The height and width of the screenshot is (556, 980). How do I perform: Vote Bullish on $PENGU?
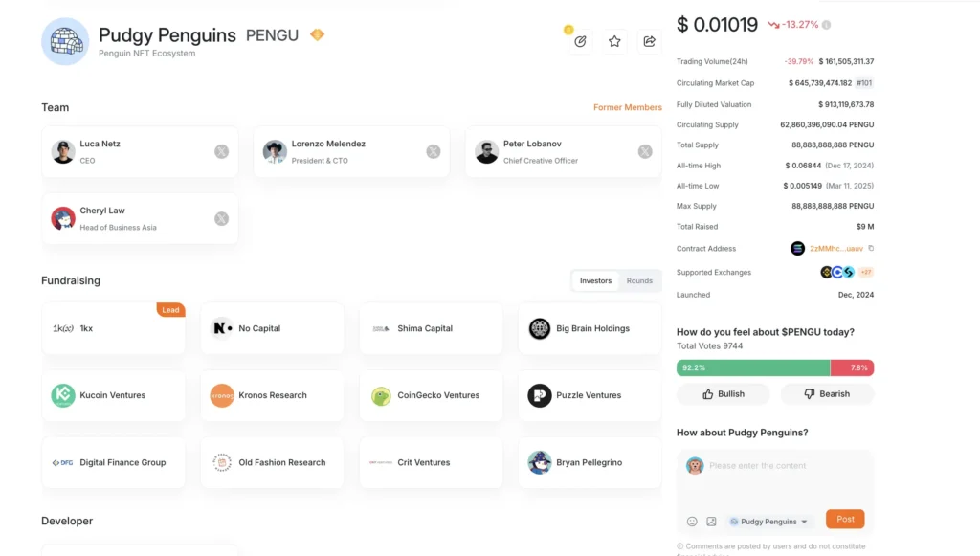724,393
